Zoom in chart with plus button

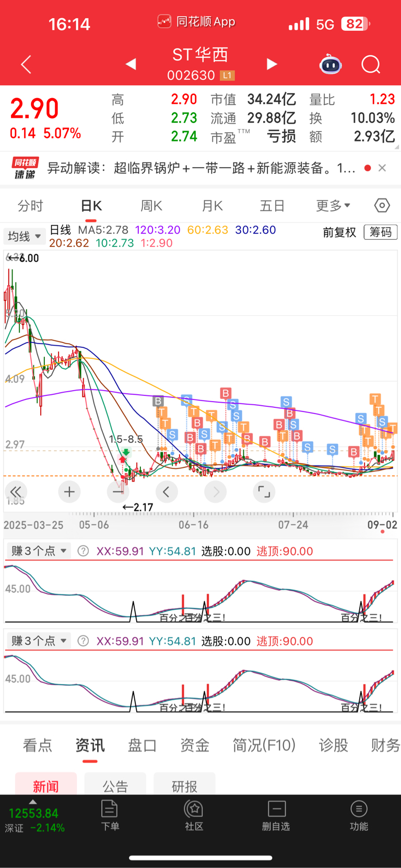pos(69,491)
